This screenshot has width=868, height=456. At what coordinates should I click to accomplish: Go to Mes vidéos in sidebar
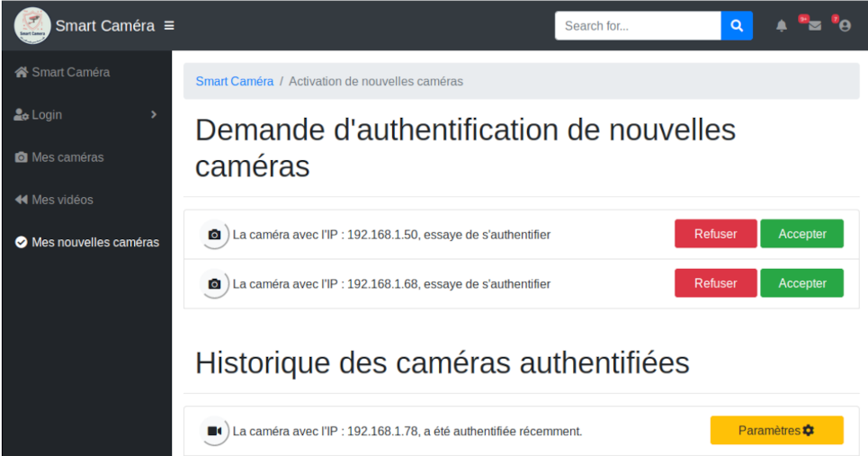point(62,200)
